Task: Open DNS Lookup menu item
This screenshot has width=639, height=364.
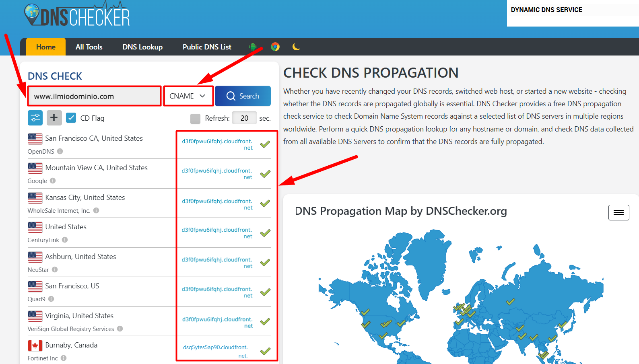Action: click(142, 47)
